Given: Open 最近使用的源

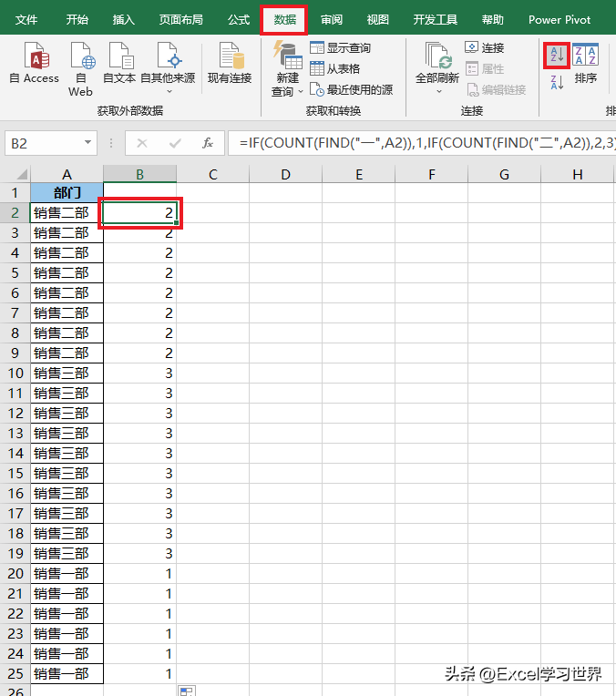Looking at the screenshot, I should pyautogui.click(x=352, y=89).
